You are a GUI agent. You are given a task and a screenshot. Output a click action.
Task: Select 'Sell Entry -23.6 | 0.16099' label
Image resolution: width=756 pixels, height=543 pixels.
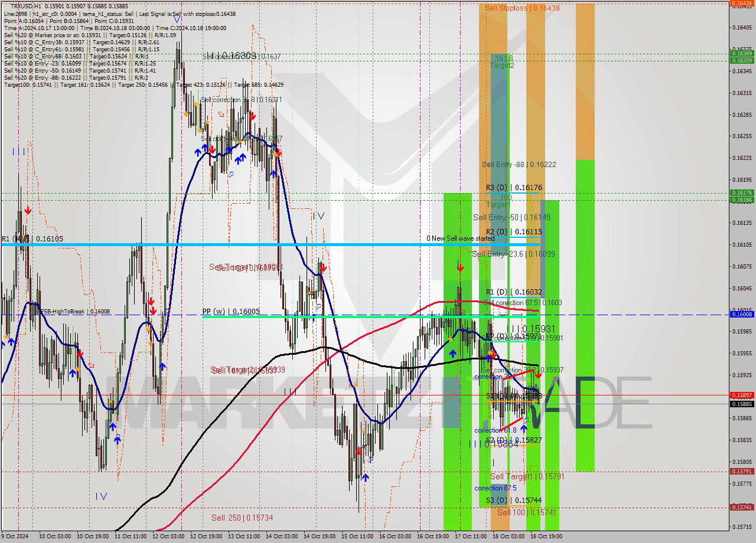(x=513, y=254)
